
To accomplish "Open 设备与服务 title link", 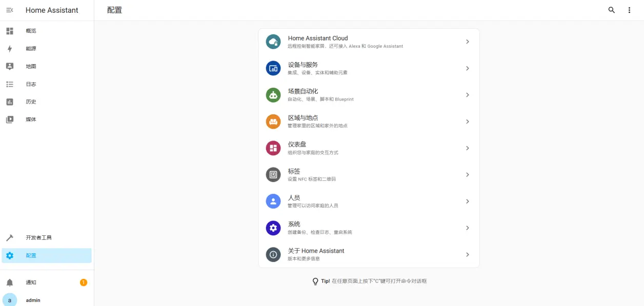I will click(x=303, y=65).
